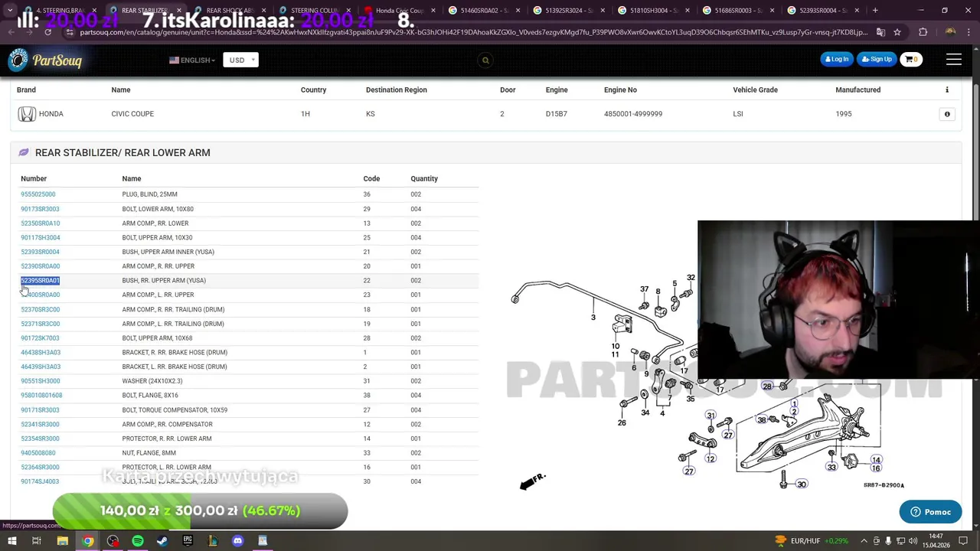Open part number 958010801608 link
The width and height of the screenshot is (980, 551).
tap(41, 396)
